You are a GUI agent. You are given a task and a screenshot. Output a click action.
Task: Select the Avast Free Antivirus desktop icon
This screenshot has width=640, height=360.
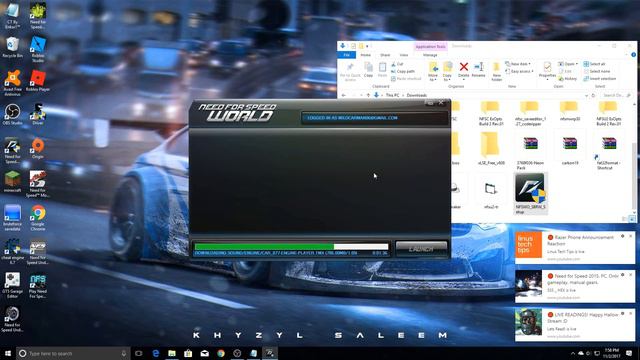point(13,83)
